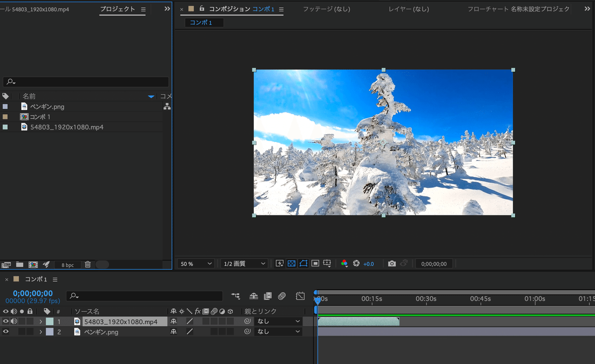Screen dimensions: 595x364
Task: Create new composition from Project panel footer
Action: point(33,264)
